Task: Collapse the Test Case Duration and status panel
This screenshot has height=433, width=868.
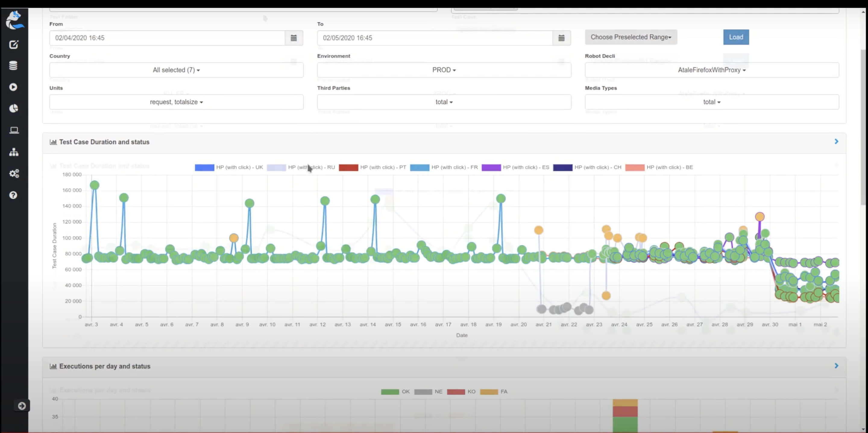Action: point(836,142)
